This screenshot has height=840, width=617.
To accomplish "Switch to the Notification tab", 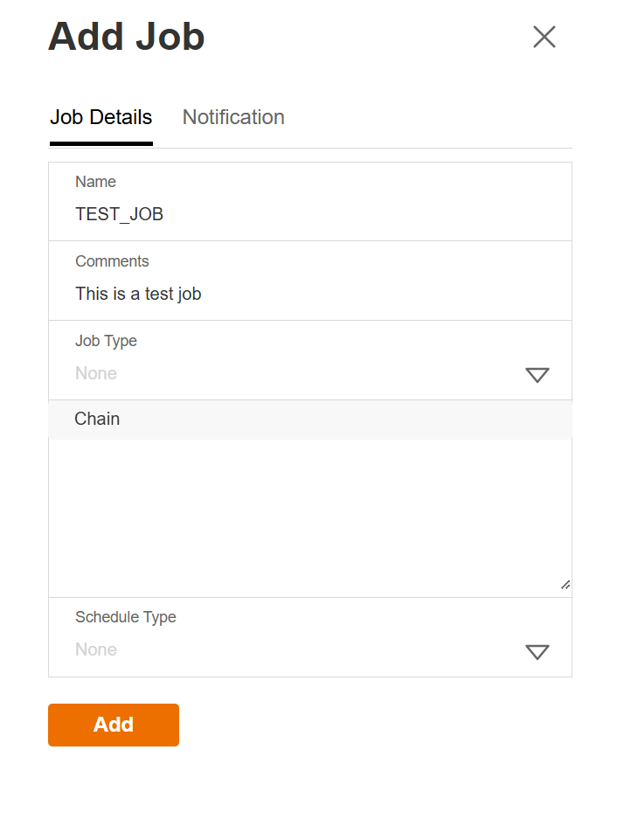I will pyautogui.click(x=233, y=117).
